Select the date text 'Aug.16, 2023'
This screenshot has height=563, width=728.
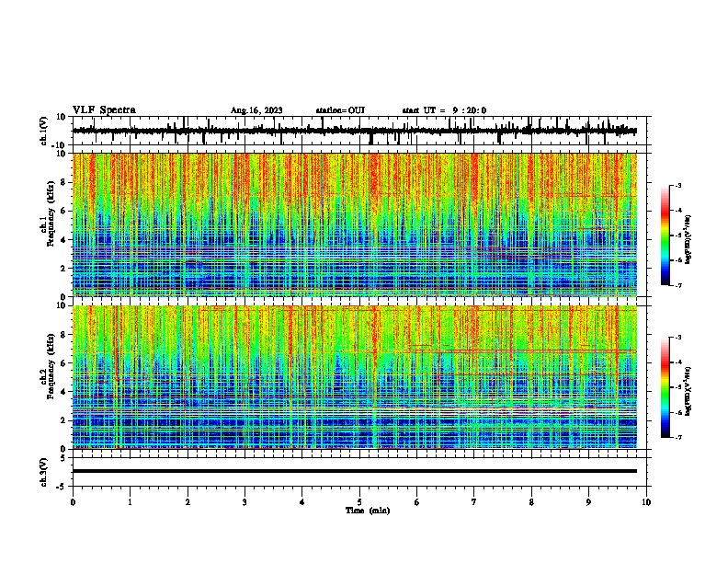pyautogui.click(x=256, y=110)
